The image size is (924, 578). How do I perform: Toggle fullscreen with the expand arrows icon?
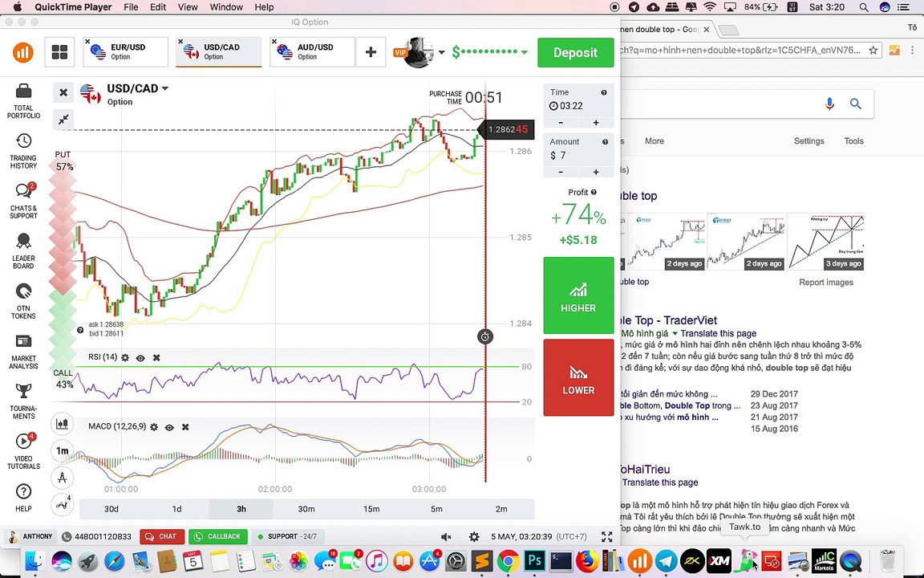(x=607, y=537)
